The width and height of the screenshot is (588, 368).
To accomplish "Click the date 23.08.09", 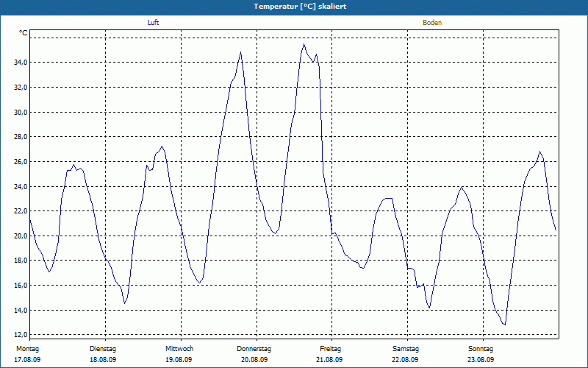I will click(x=481, y=360).
